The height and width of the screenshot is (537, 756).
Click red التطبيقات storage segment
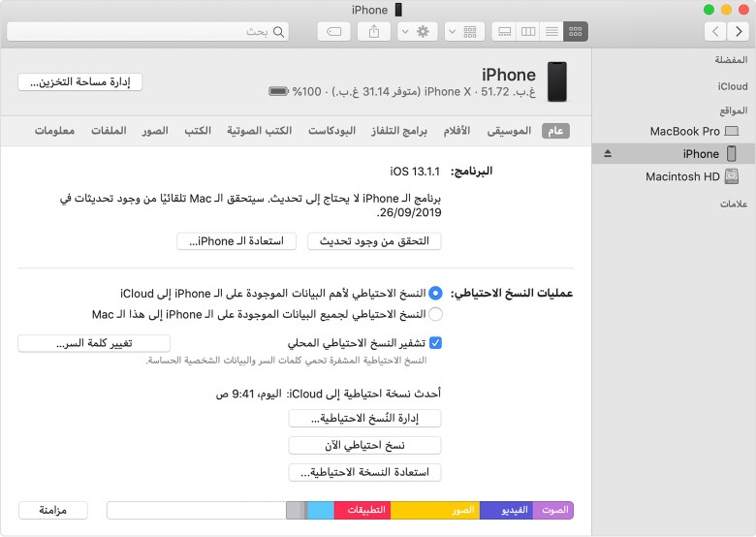click(x=362, y=510)
